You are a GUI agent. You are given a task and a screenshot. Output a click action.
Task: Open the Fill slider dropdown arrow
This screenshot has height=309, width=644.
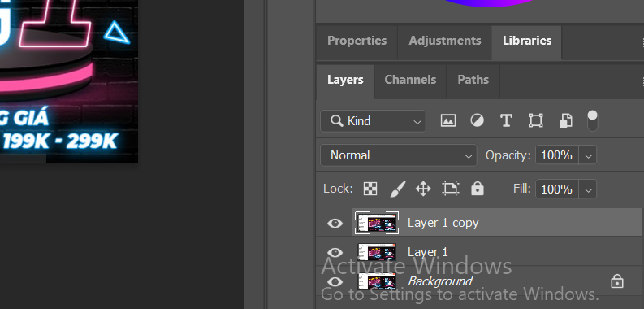click(x=588, y=189)
